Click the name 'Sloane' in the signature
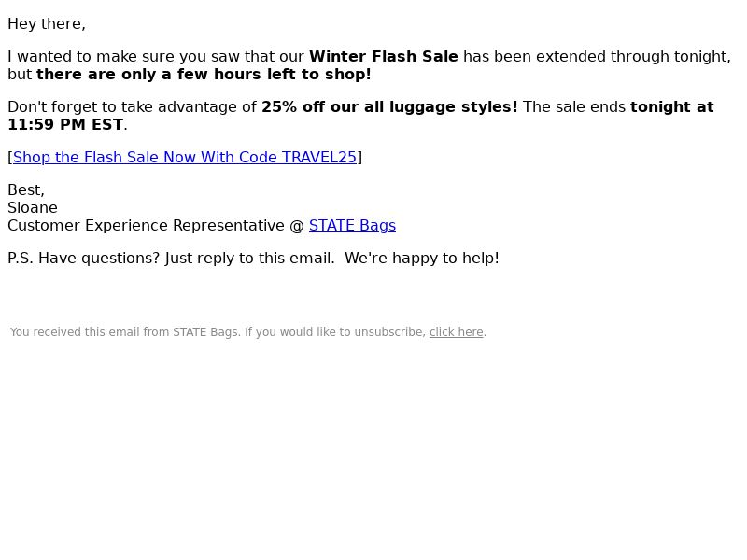747x560 pixels. 33,207
